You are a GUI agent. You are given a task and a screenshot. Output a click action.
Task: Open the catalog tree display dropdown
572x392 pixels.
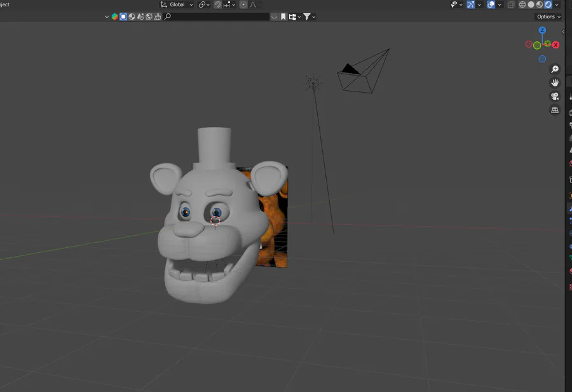click(x=295, y=17)
